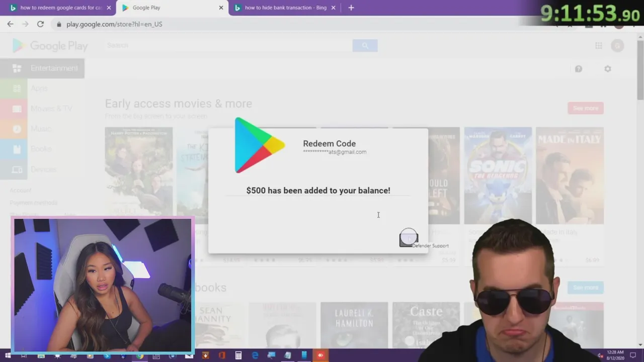Click the masked gmail.com address in dialog

click(x=335, y=152)
